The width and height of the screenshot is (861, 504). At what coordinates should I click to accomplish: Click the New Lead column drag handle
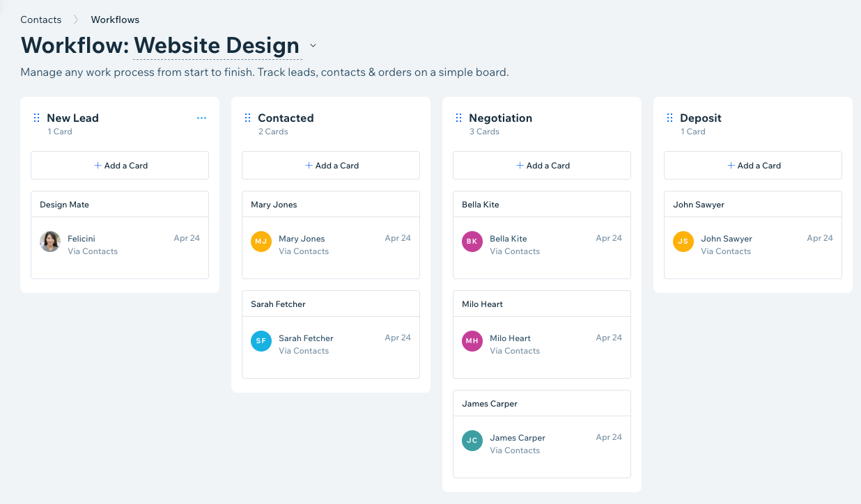[37, 118]
